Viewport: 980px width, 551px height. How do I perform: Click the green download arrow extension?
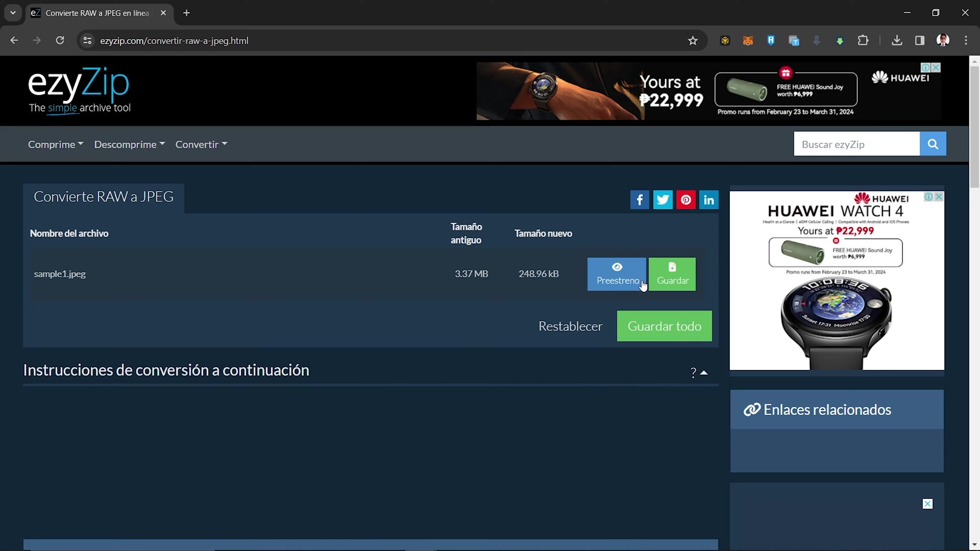tap(840, 41)
